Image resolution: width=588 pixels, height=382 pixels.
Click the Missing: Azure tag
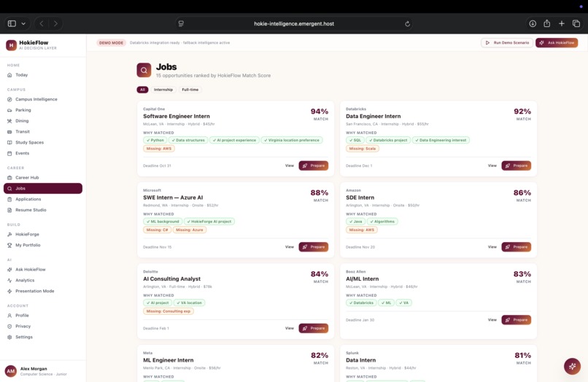190,230
